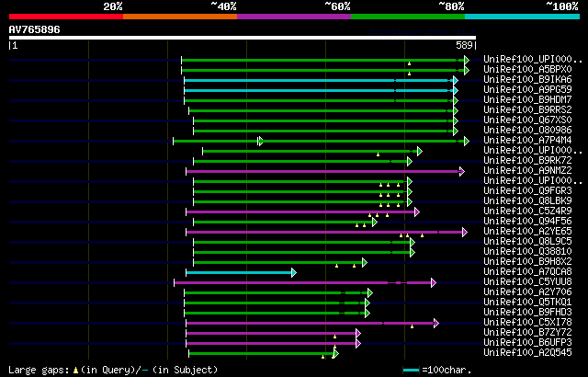Viewport: 588px width, 377px height.
Task: Select the UniRef100_Q8L9C5 label
Action: point(527,242)
